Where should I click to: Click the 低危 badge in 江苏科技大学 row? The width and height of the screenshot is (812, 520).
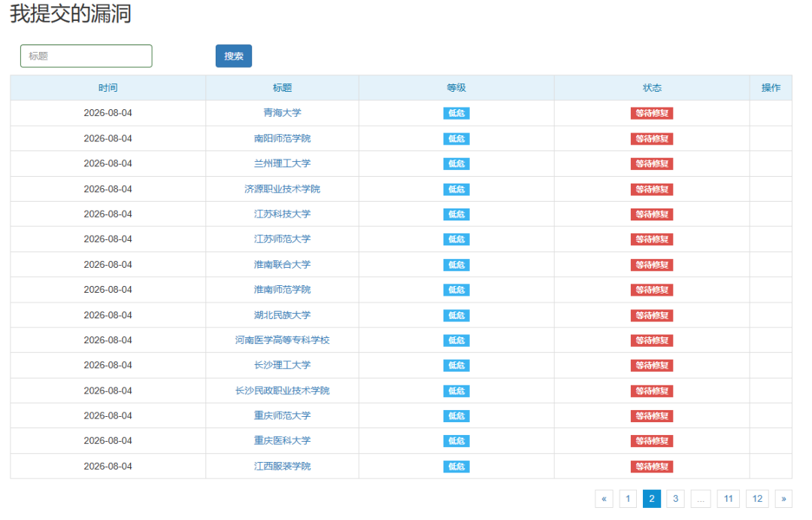coord(456,214)
